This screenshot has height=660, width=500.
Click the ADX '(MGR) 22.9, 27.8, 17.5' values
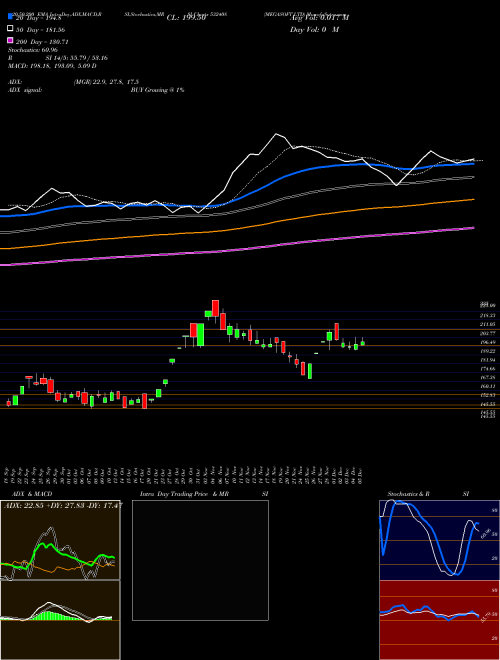[106, 82]
